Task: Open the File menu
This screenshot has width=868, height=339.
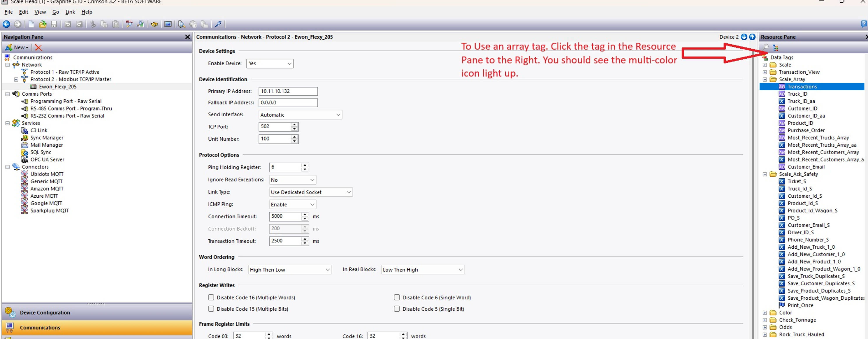Action: coord(8,12)
